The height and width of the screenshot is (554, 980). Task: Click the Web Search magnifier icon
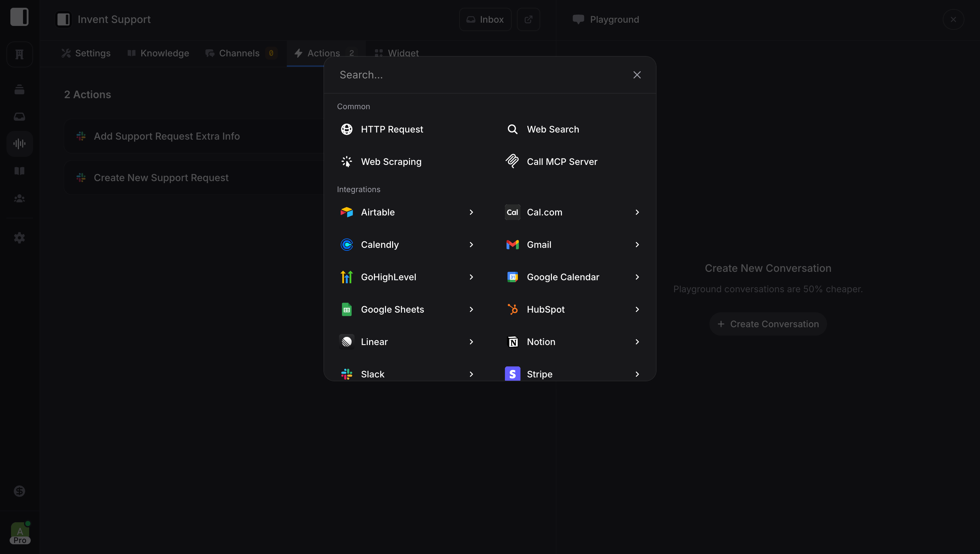point(512,129)
